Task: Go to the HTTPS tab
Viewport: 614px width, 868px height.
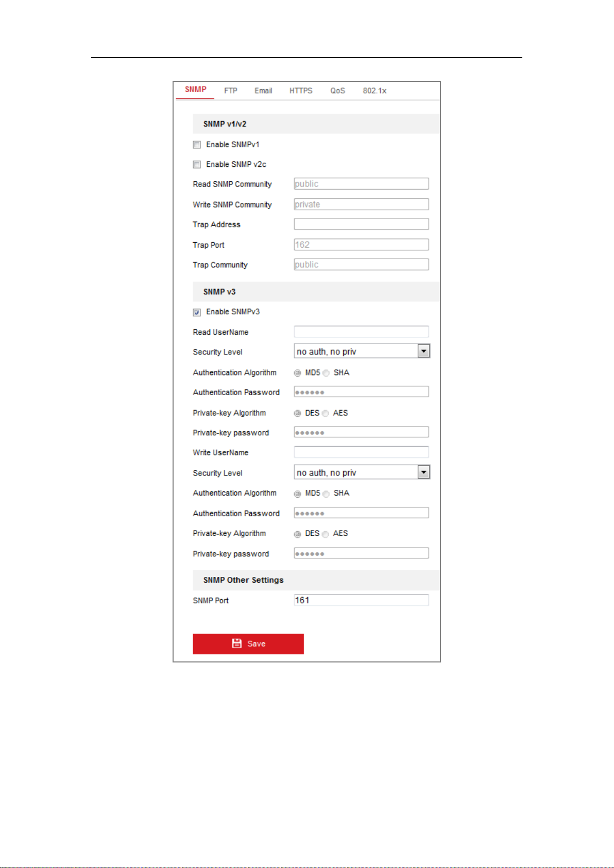Action: click(301, 91)
